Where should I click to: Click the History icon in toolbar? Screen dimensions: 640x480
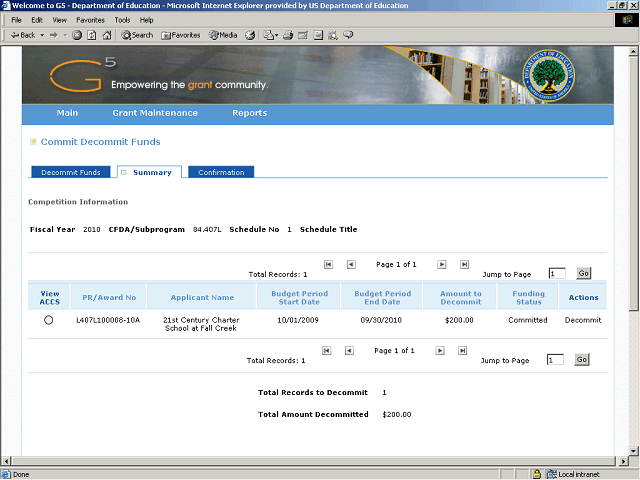250,35
